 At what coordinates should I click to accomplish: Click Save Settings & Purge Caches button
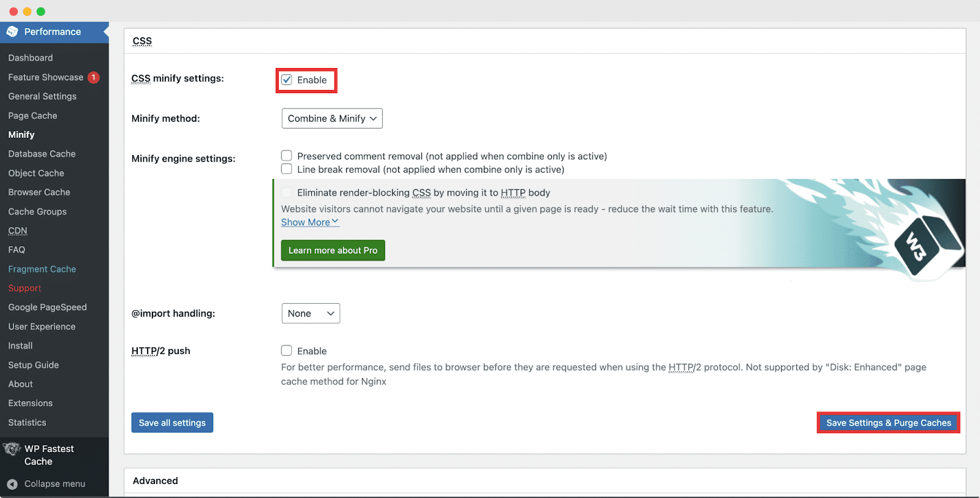889,423
